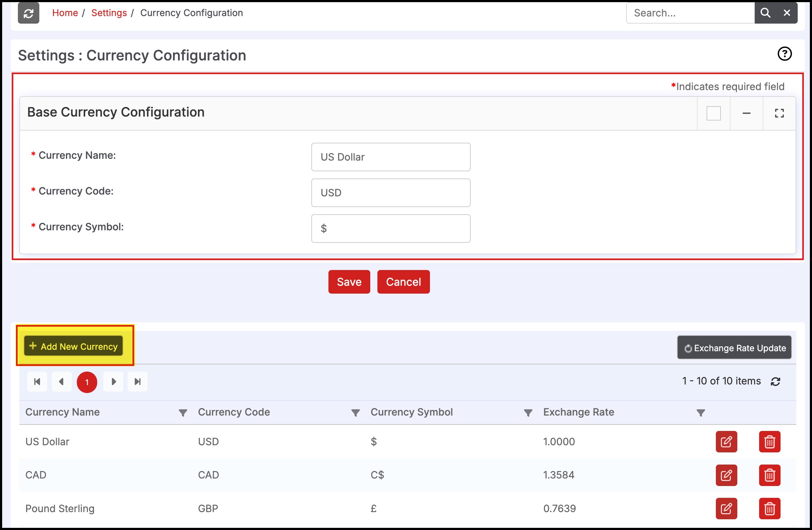This screenshot has height=530, width=812.
Task: Click the Add New Currency button
Action: click(x=74, y=346)
